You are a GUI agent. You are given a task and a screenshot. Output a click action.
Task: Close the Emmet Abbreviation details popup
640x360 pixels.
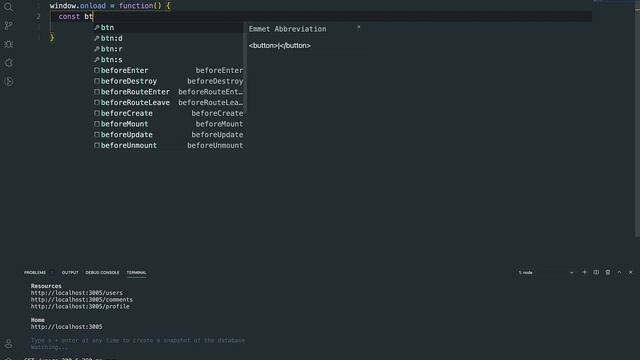coord(359,28)
